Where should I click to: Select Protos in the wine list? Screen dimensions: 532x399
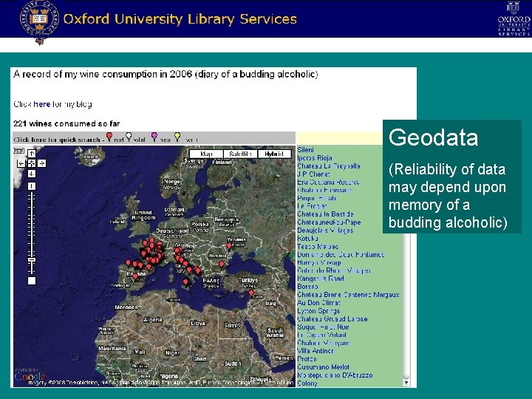(x=307, y=359)
